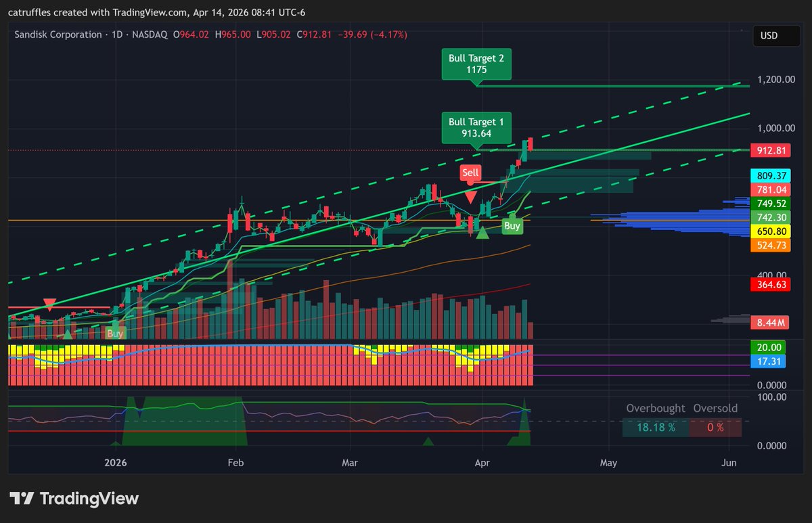Click the high value H965.00

tap(234, 35)
